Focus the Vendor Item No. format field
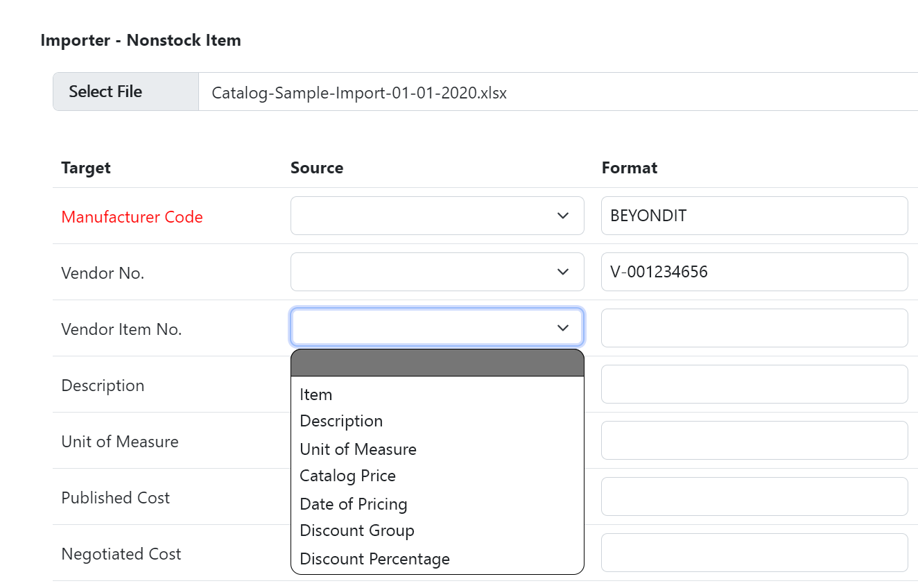The height and width of the screenshot is (588, 918). coord(754,328)
